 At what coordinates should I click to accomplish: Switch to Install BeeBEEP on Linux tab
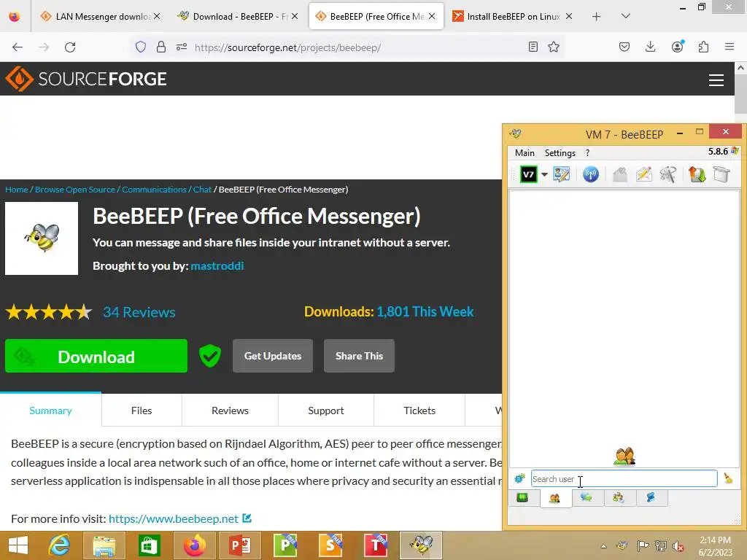512,16
